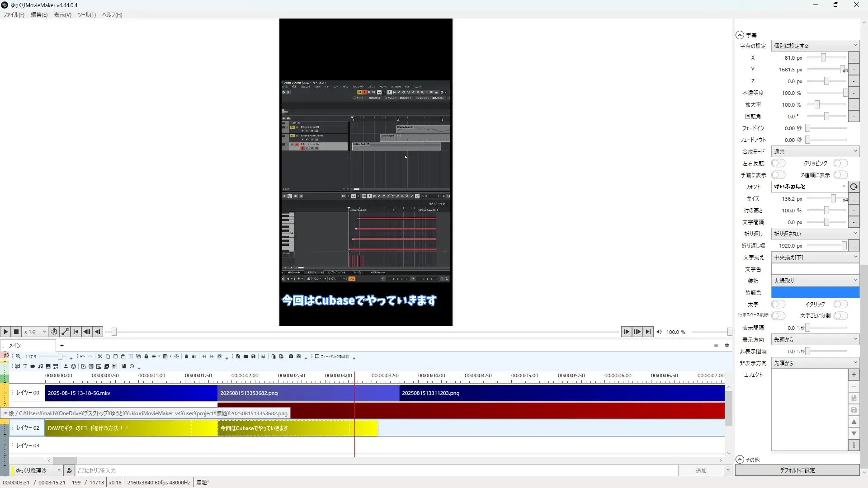
Task: Open the 合成モード dropdown
Action: (x=815, y=151)
